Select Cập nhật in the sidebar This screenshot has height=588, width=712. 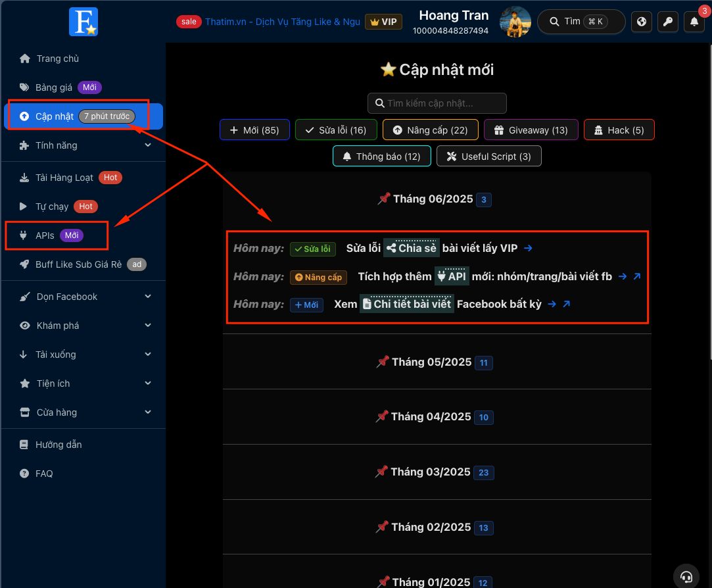coord(83,116)
